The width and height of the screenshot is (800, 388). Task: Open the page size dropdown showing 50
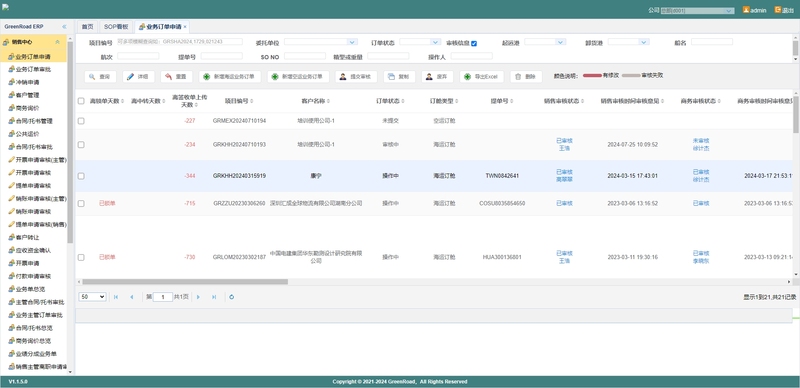92,297
